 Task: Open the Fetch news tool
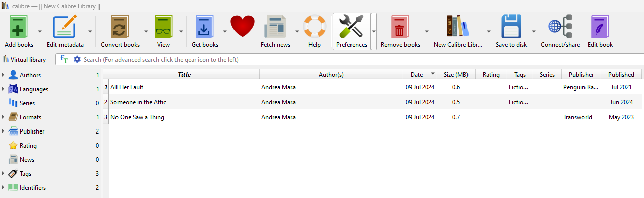(275, 27)
